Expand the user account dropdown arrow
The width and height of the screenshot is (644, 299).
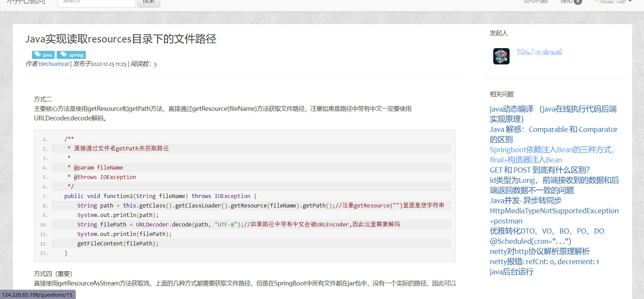pos(630,1)
